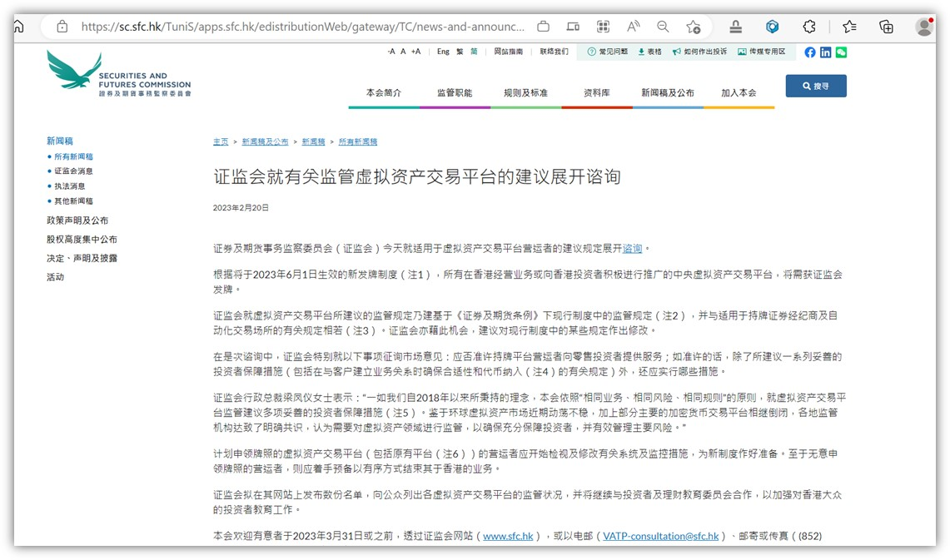The width and height of the screenshot is (950, 560).
Task: Open the 规则及标准 navigation menu
Action: coord(525,92)
